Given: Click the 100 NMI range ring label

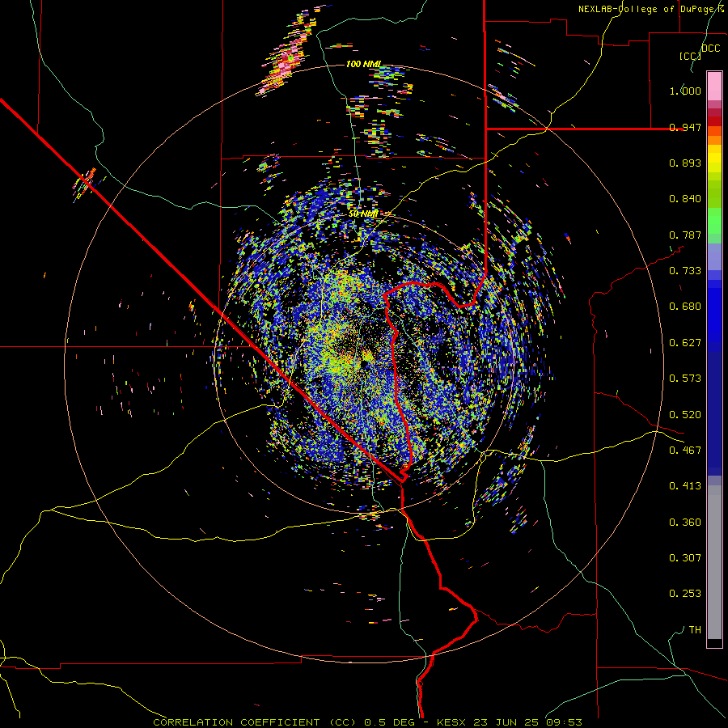Looking at the screenshot, I should tap(363, 64).
